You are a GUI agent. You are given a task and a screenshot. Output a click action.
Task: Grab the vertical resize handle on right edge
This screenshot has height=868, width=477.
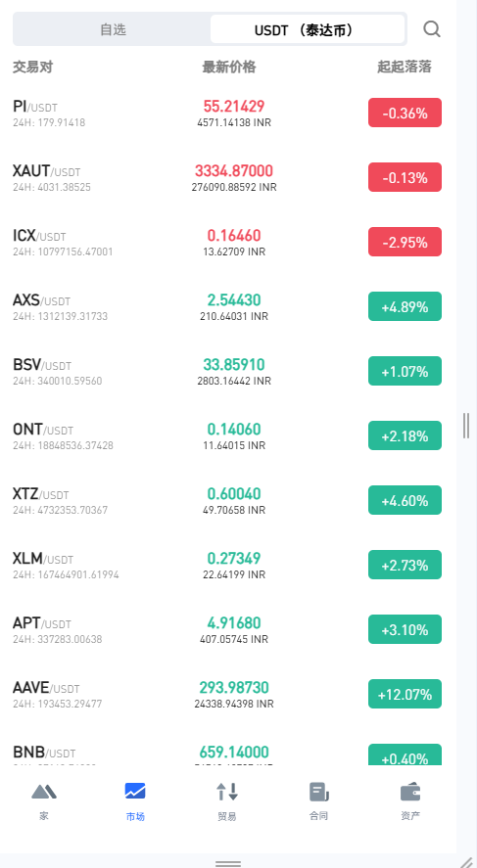(466, 425)
